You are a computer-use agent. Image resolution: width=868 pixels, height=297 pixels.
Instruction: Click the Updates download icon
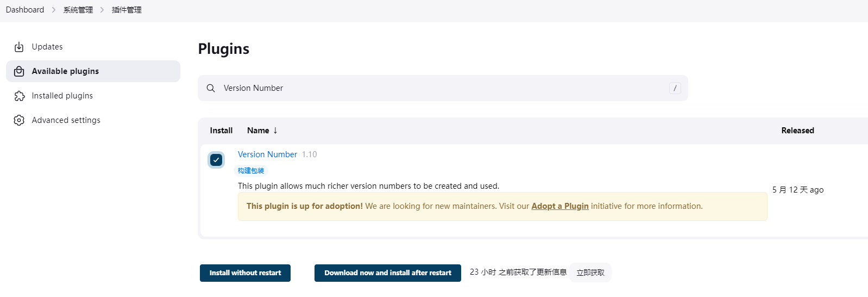click(x=19, y=47)
